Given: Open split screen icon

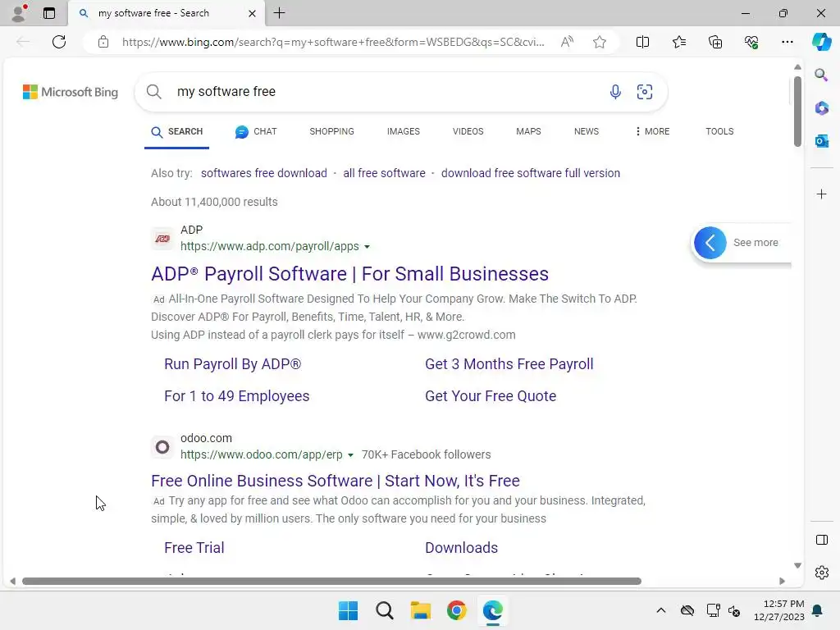Looking at the screenshot, I should tap(642, 42).
